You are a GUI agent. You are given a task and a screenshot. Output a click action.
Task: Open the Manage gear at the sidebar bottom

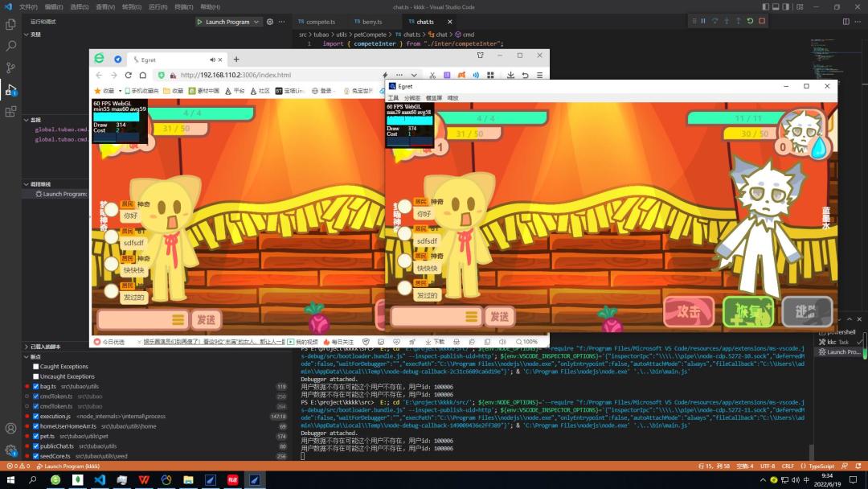pyautogui.click(x=10, y=450)
